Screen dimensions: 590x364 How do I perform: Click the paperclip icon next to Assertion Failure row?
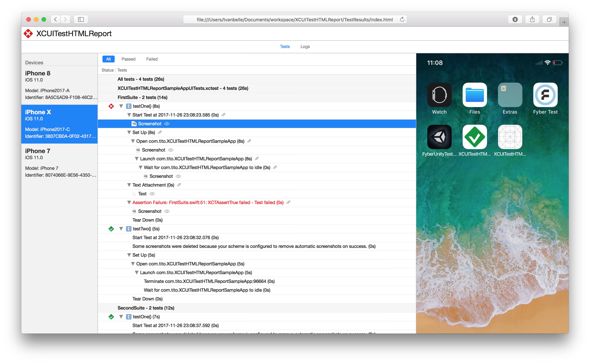pos(288,202)
